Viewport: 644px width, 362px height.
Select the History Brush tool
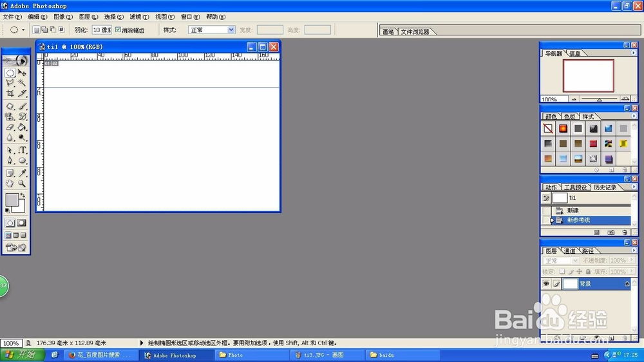22,117
